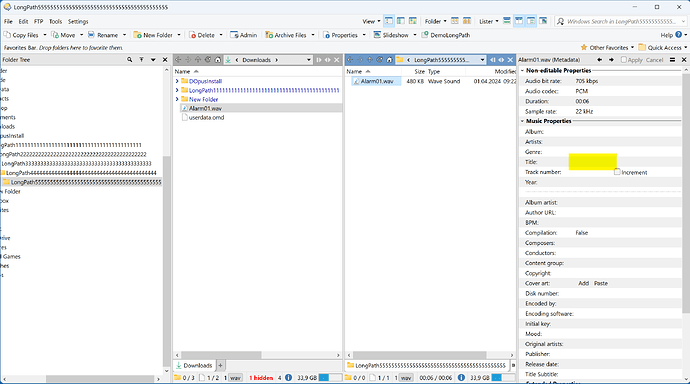The height and width of the screenshot is (384, 690).
Task: Open the Folder Tree panel menu arrow
Action: (x=153, y=59)
